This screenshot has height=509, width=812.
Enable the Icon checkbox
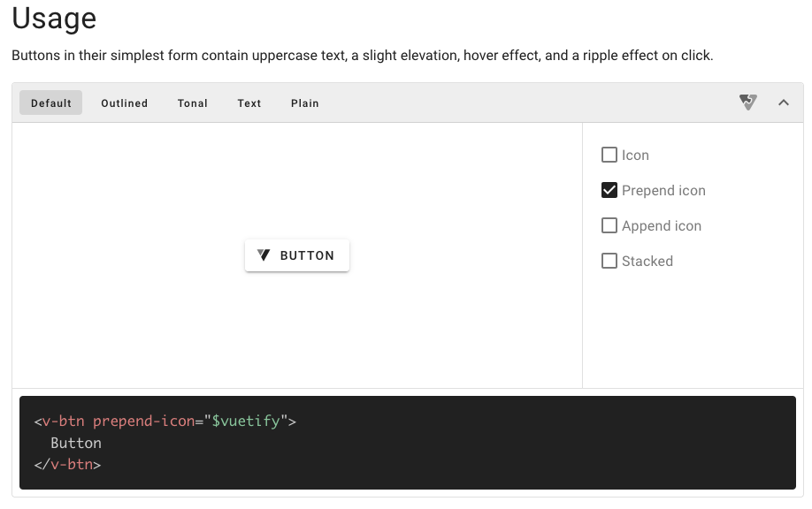point(609,155)
